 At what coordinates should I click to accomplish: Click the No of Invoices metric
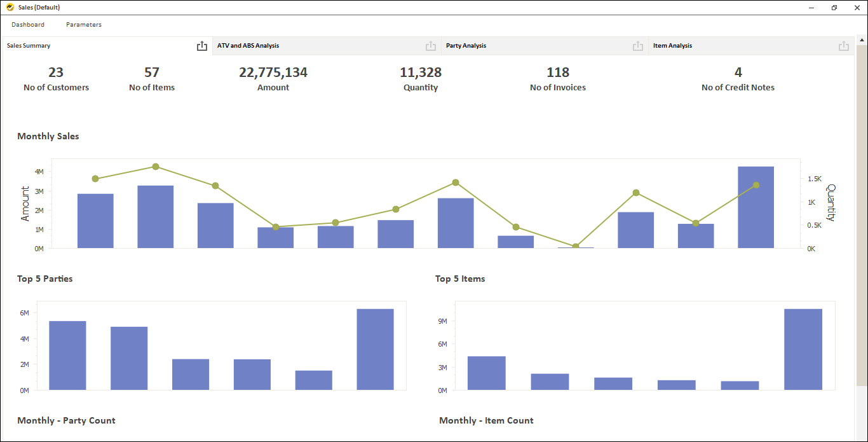click(x=557, y=79)
